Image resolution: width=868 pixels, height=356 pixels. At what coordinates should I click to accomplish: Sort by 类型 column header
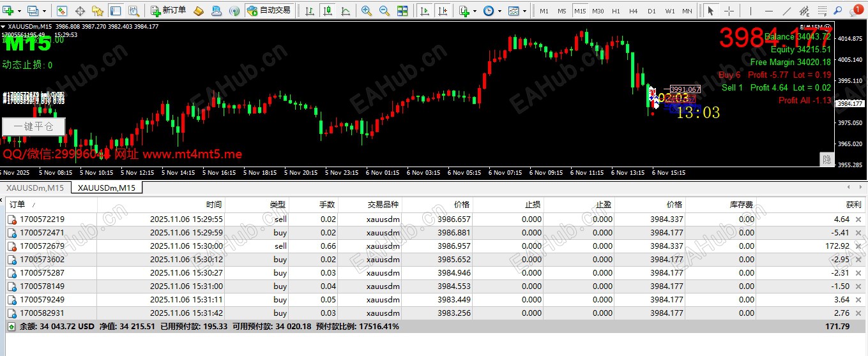tap(257, 205)
